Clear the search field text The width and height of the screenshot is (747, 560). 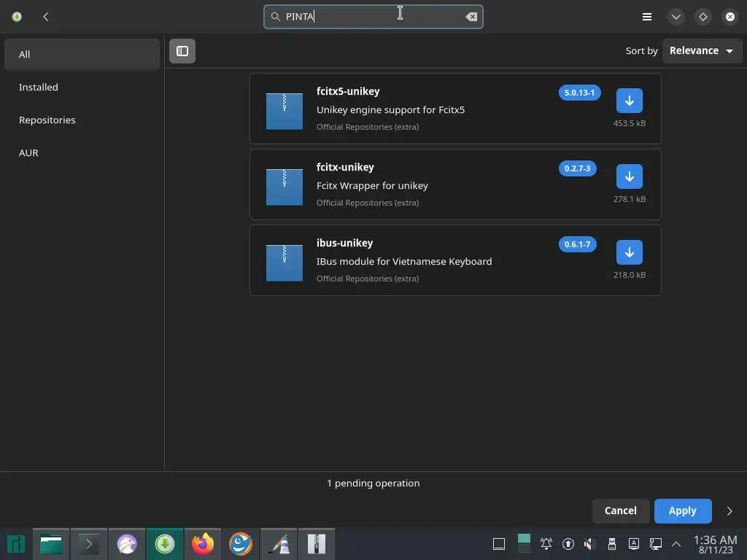pos(471,17)
